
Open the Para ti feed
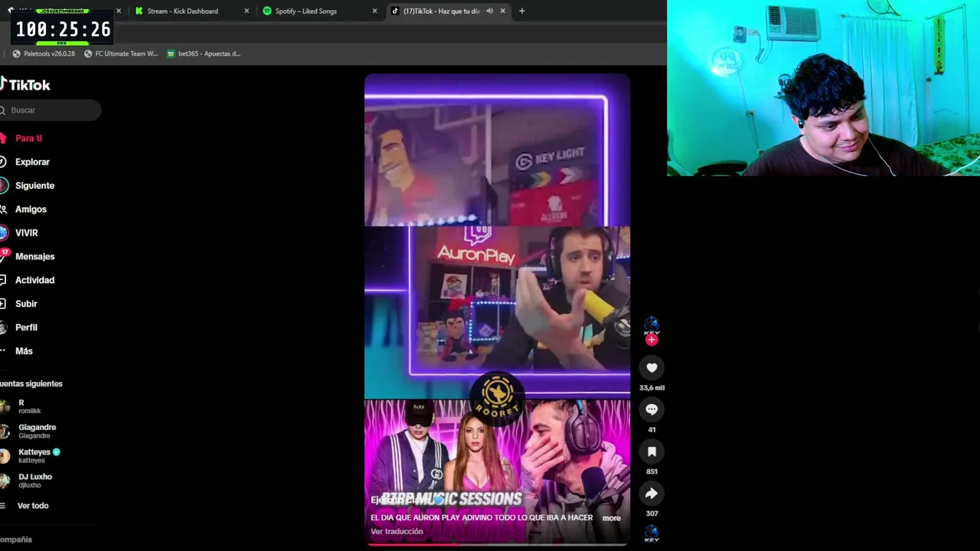coord(28,139)
